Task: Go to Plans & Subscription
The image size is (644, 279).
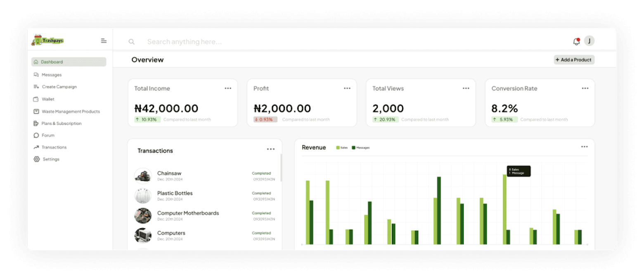Action: (61, 123)
